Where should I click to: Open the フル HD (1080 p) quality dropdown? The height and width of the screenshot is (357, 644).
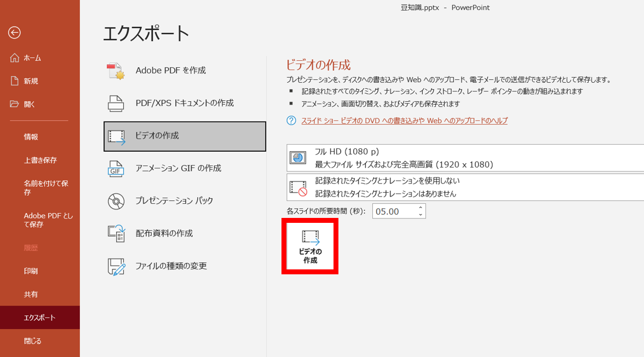[465, 158]
